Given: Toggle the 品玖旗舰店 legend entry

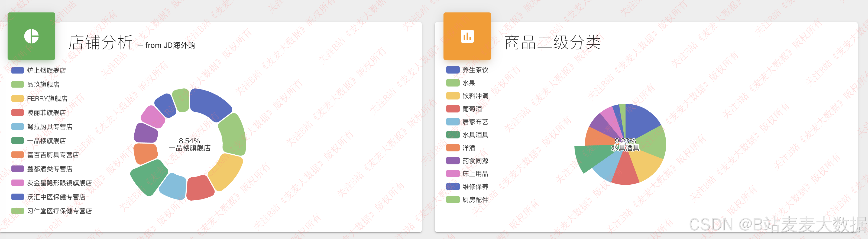Looking at the screenshot, I should (x=35, y=84).
